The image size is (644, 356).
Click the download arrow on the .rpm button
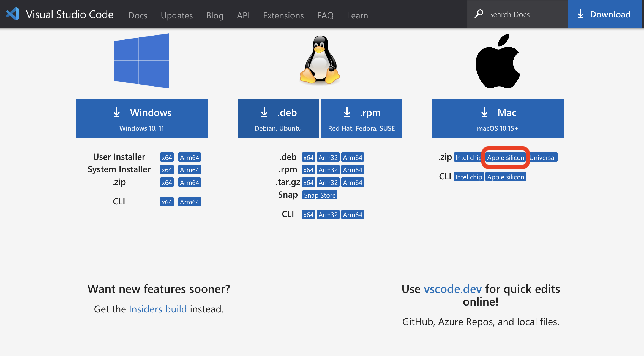click(x=347, y=112)
